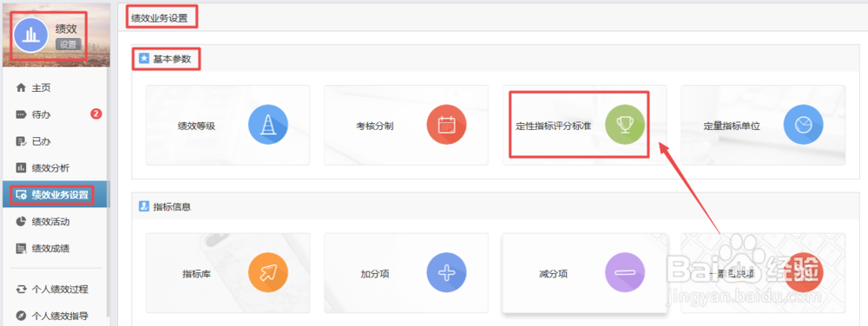The height and width of the screenshot is (326, 868).
Task: Open 绩效成绩 in the sidebar
Action: click(x=50, y=248)
